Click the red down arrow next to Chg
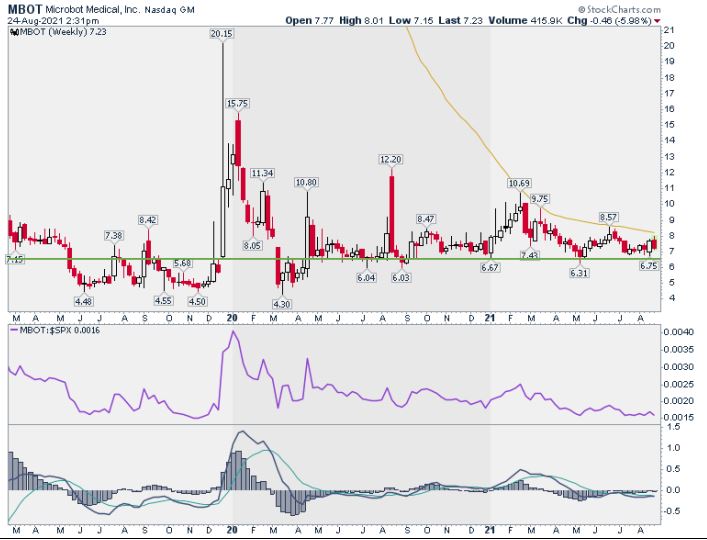 coord(657,21)
